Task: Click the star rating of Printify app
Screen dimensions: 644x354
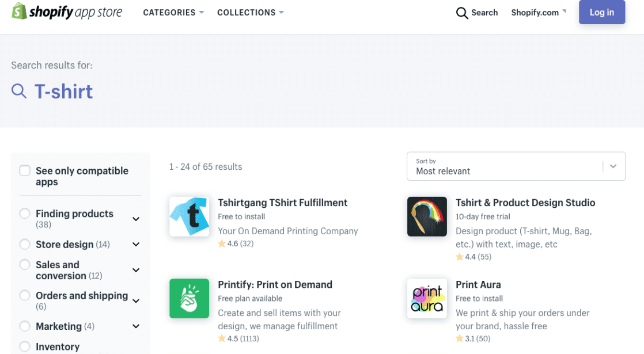Action: tap(238, 339)
